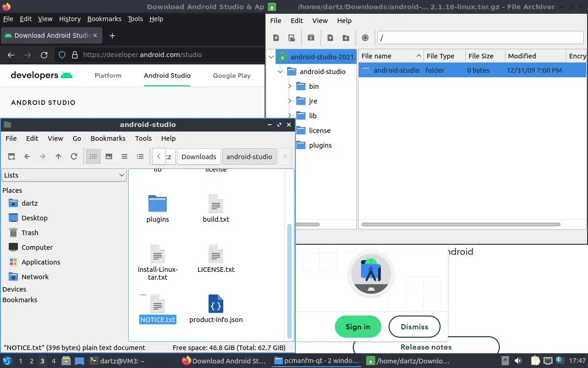588x368 pixels.
Task: Select the plugins folder in file manager
Action: pos(158,209)
